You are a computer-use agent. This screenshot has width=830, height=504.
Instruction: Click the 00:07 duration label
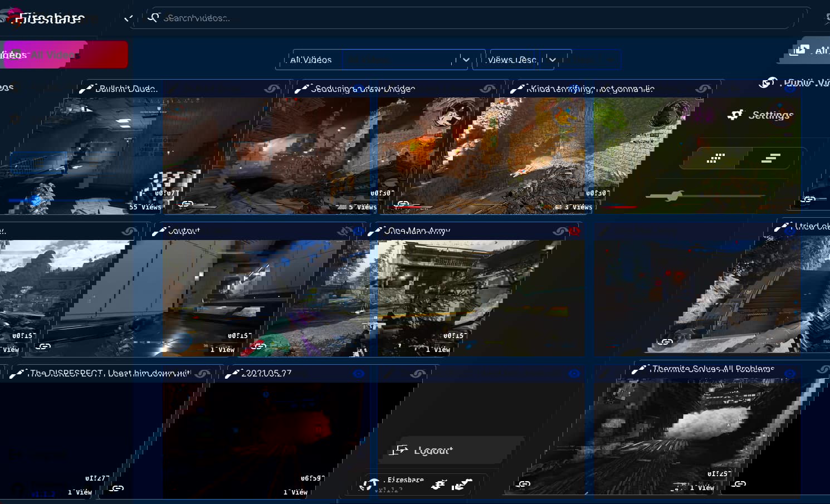167,194
